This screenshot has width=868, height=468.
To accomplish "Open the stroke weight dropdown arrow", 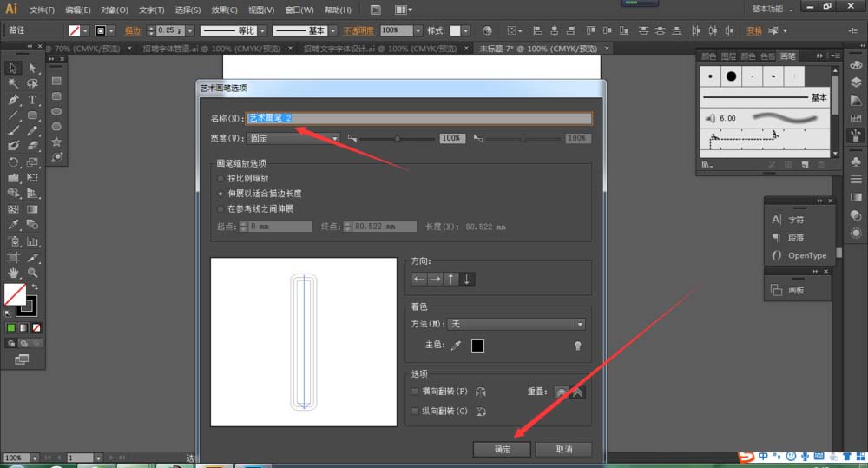I will tap(190, 31).
